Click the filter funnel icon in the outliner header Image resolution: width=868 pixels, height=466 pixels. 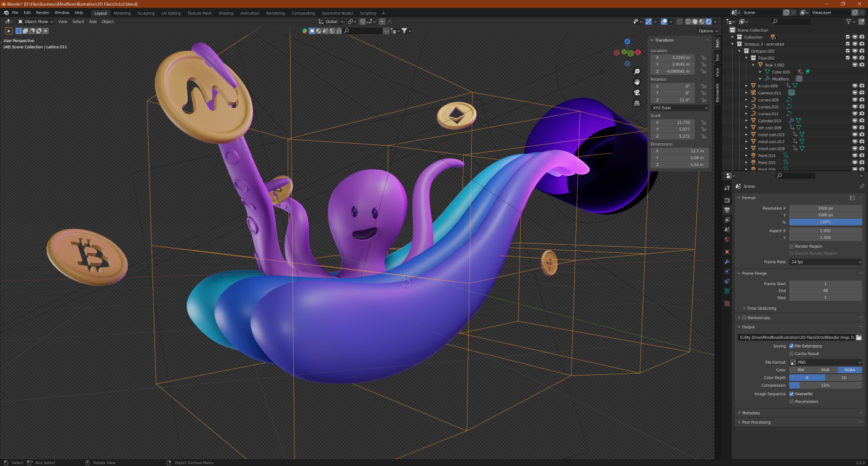click(x=848, y=20)
